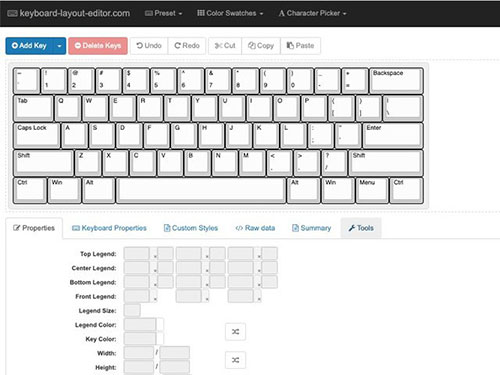Open the Raw data tab
The height and width of the screenshot is (375, 500).
tap(255, 228)
